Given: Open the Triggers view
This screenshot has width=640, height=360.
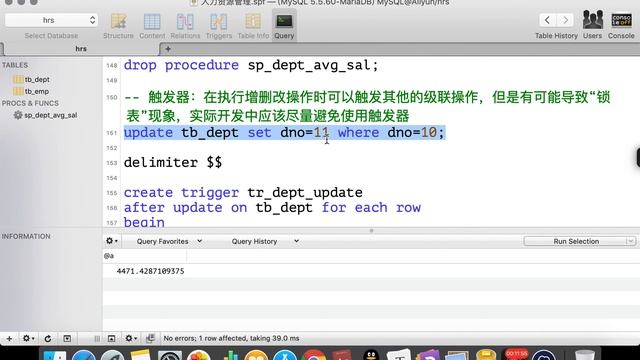Looking at the screenshot, I should [219, 26].
